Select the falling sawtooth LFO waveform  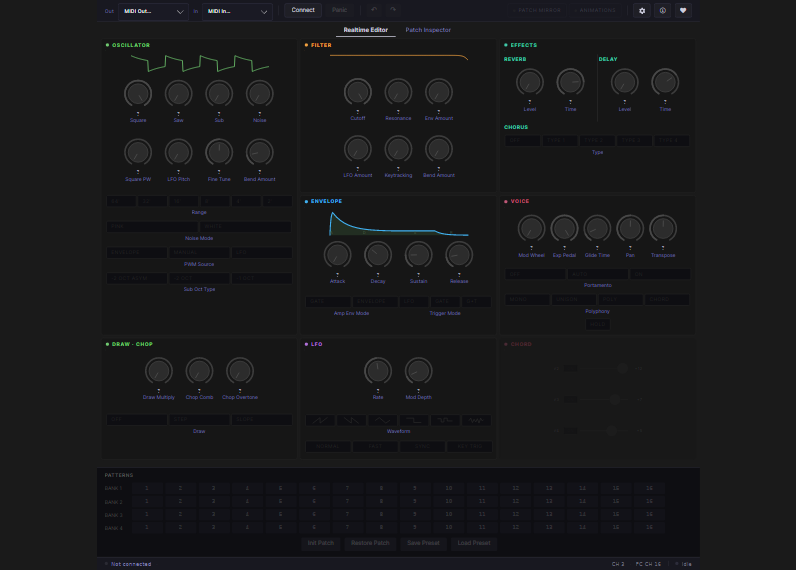point(351,420)
